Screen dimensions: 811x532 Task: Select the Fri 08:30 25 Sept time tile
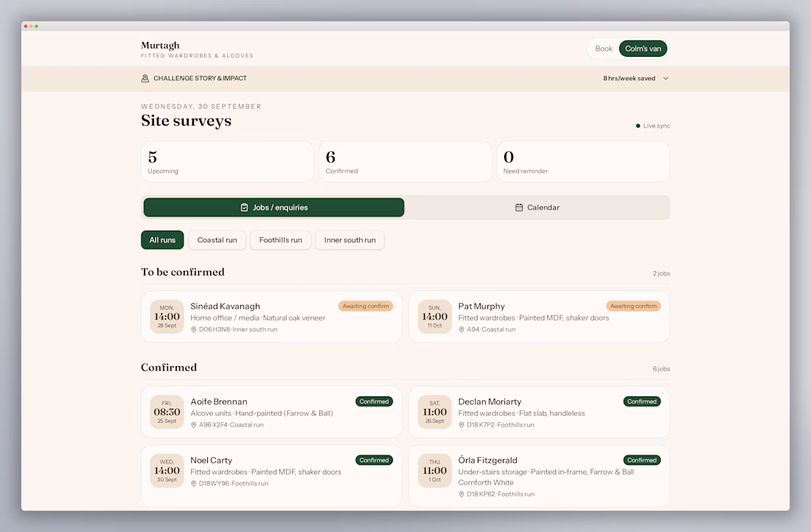(167, 412)
